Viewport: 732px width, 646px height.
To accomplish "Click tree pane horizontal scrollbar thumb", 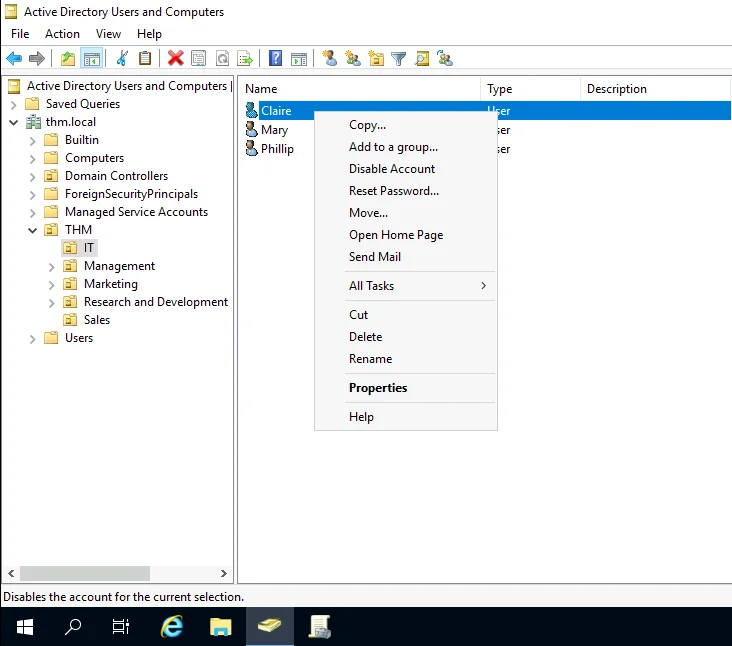I will pyautogui.click(x=85, y=573).
